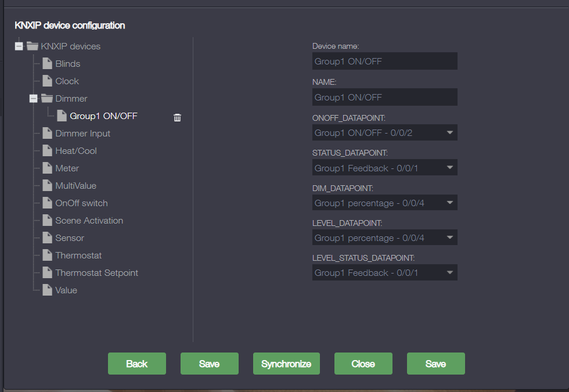569x392 pixels.
Task: Select the Thermostat Setpoint tree entry
Action: (x=96, y=273)
